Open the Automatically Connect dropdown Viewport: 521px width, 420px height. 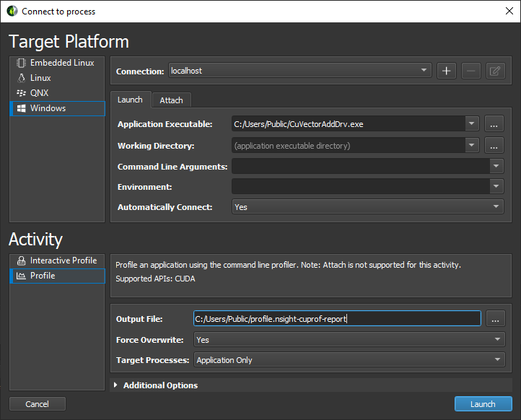(x=367, y=207)
